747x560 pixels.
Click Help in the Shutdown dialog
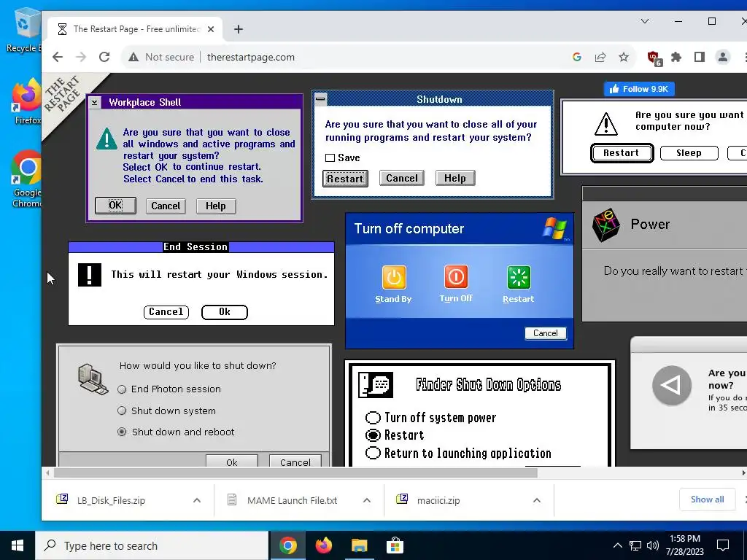coord(455,178)
